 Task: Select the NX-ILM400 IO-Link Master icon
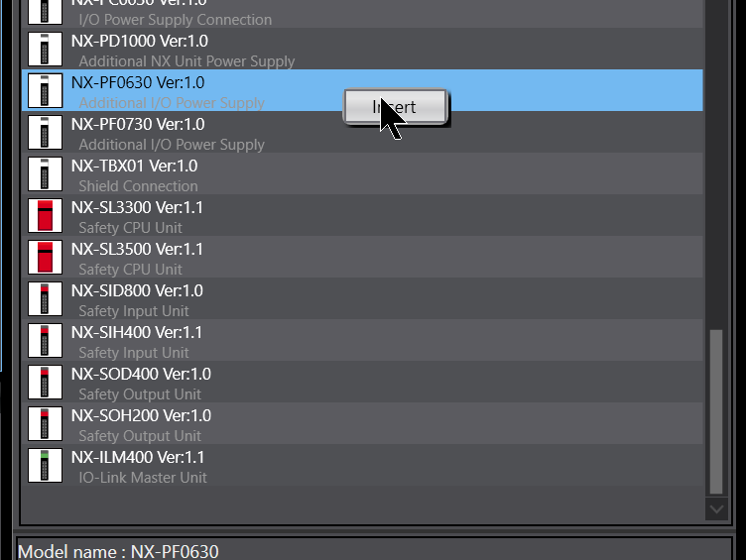(45, 466)
